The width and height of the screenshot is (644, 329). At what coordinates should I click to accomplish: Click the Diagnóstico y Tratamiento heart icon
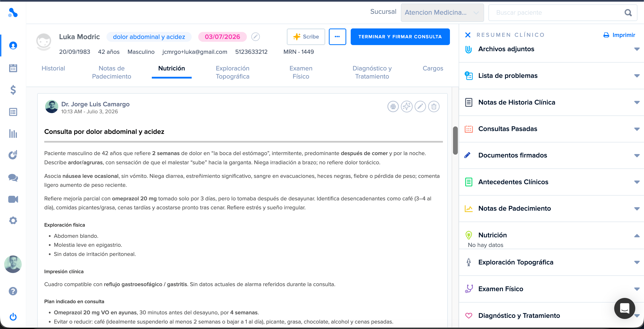pos(469,315)
